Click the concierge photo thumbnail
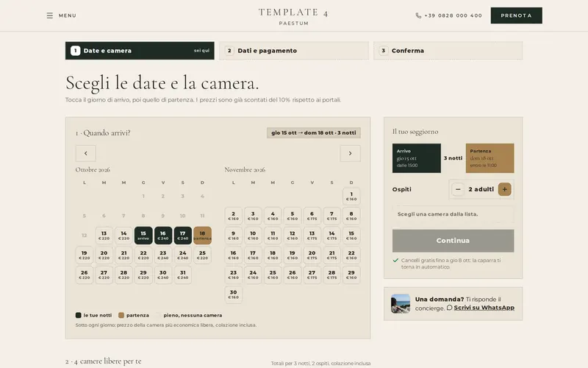 (401, 304)
